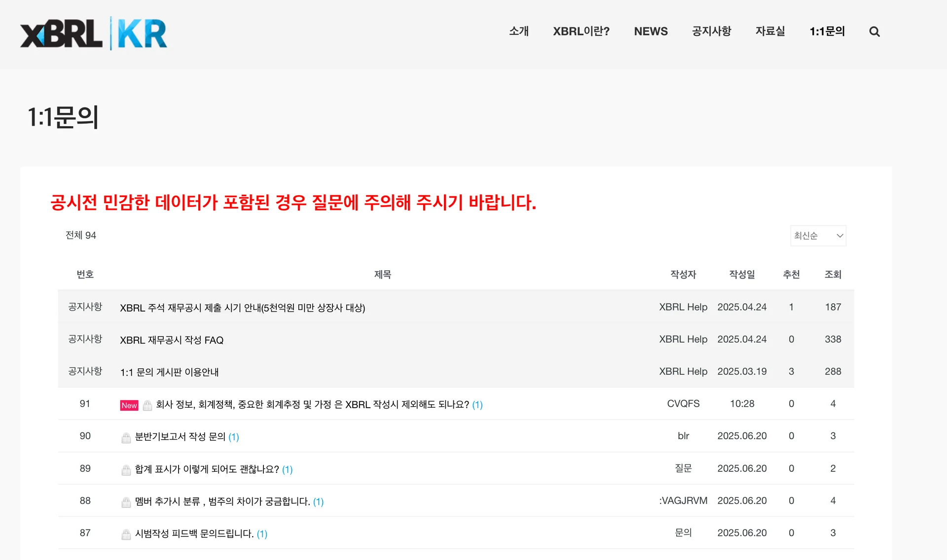This screenshot has height=560, width=947.
Task: Open the 자료실 menu item
Action: (770, 32)
